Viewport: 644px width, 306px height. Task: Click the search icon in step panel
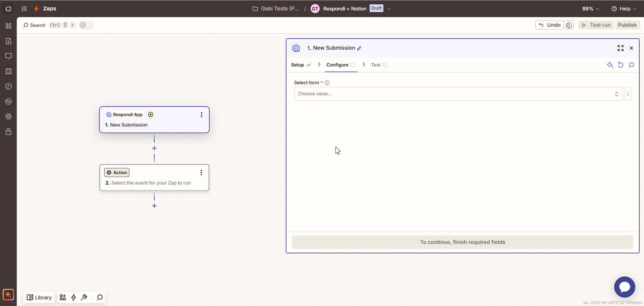point(631,65)
